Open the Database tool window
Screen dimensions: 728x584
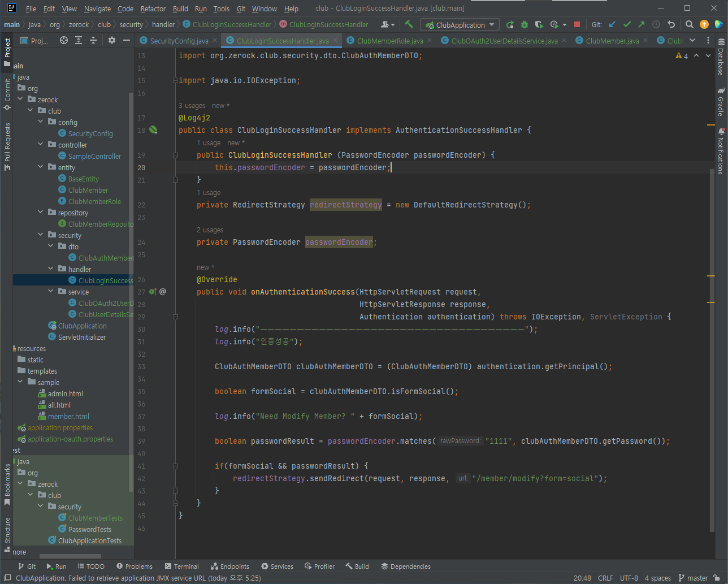coord(721,58)
